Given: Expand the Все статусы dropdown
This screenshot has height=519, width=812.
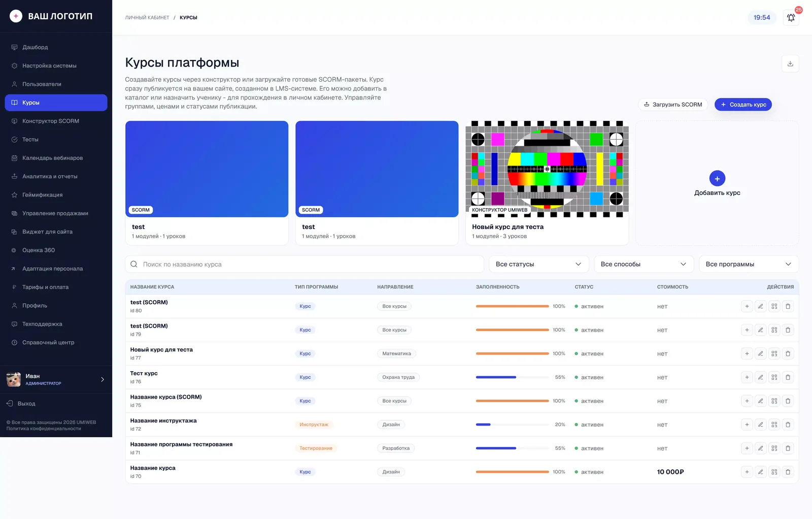Looking at the screenshot, I should (x=538, y=264).
